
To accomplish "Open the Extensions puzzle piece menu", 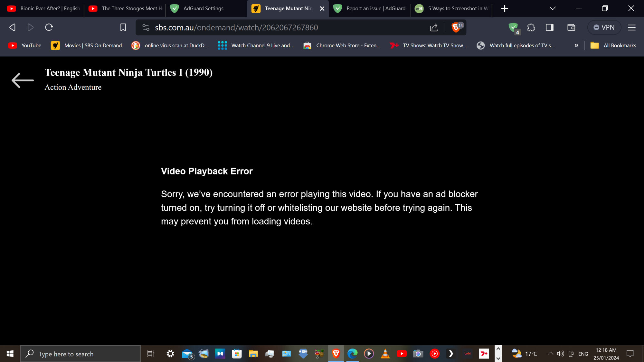I will click(531, 28).
